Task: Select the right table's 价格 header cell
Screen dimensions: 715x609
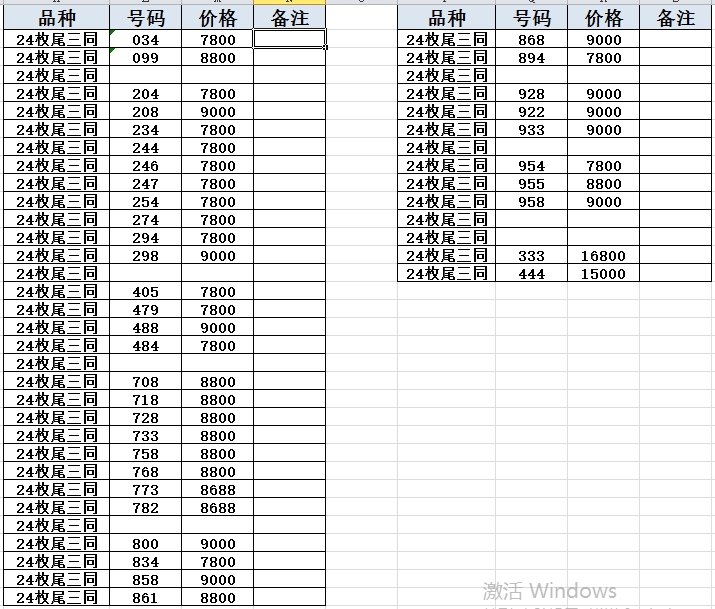Action: click(x=603, y=18)
